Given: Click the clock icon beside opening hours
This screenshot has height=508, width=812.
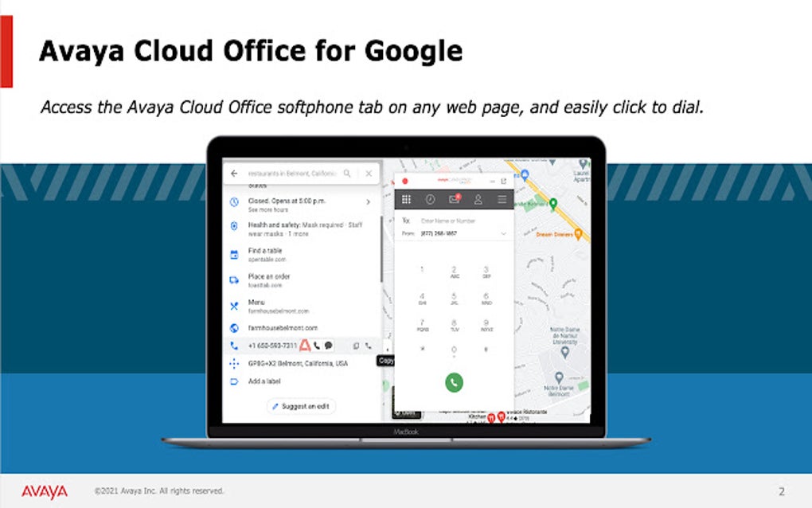Looking at the screenshot, I should click(234, 202).
